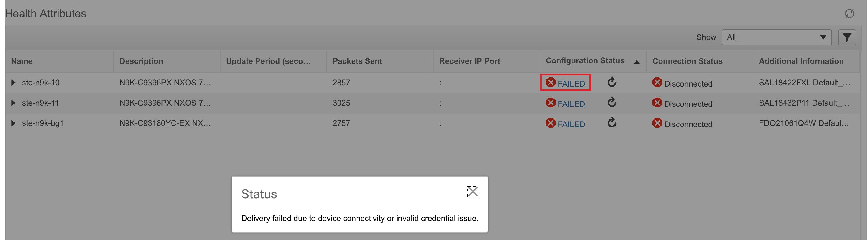This screenshot has height=240, width=868.
Task: Retry configuration for ste-n9k-bg1 row
Action: point(612,122)
